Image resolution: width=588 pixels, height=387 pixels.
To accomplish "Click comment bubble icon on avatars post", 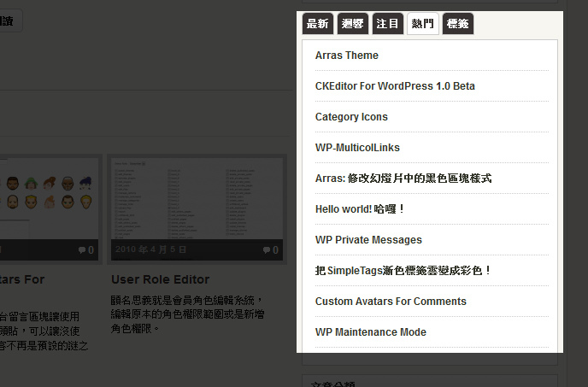I will click(81, 250).
